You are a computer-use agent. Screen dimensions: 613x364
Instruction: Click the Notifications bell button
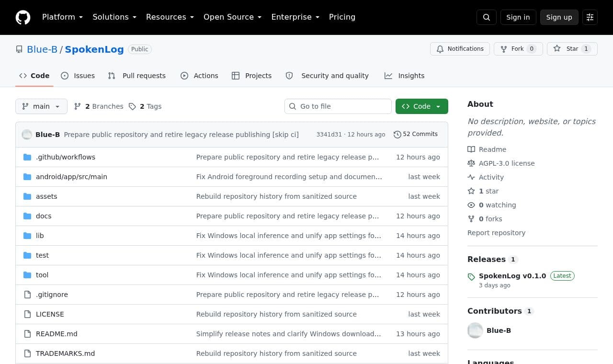460,49
